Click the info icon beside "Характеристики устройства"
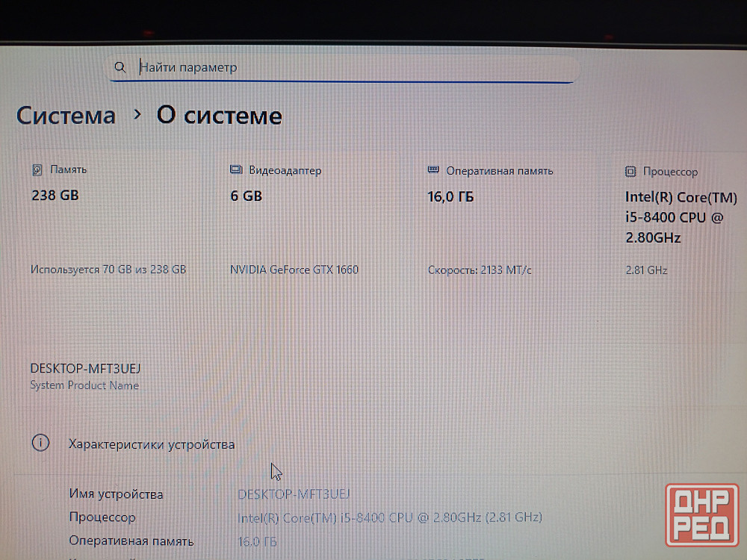 tap(40, 444)
